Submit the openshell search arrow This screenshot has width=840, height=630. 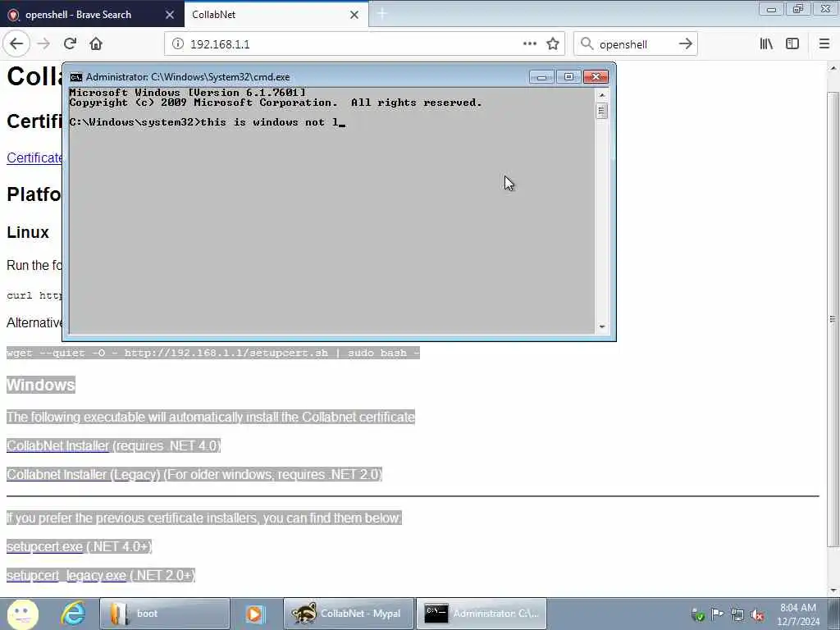(686, 44)
